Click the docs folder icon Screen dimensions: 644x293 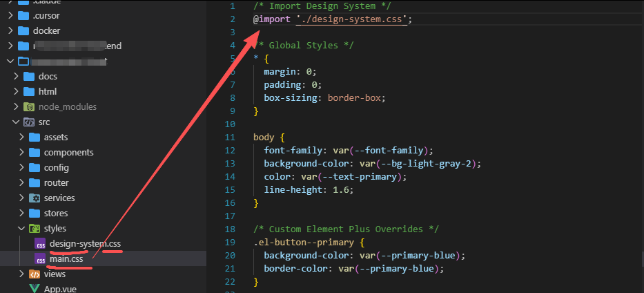point(29,77)
